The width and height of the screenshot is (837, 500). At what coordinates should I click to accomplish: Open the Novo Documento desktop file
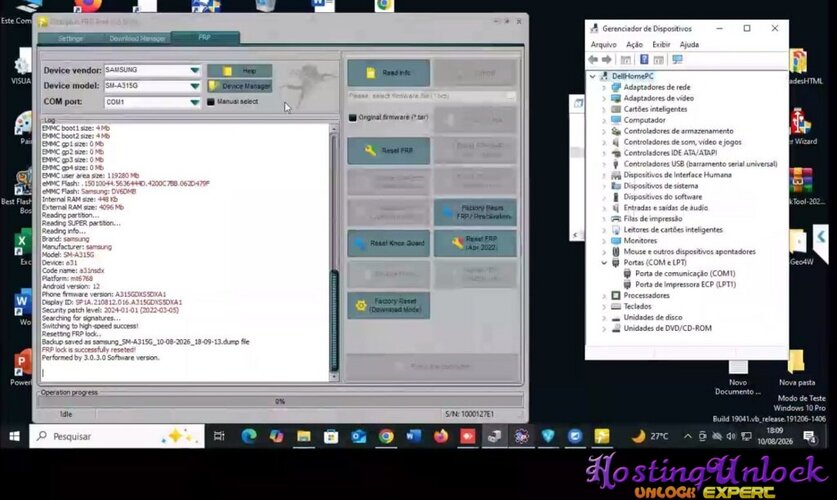coord(738,377)
